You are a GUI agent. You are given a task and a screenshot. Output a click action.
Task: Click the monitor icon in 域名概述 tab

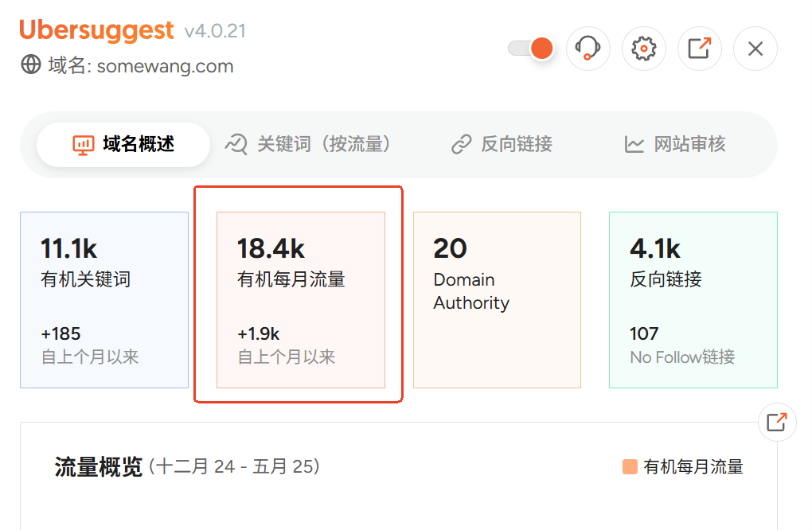click(84, 145)
